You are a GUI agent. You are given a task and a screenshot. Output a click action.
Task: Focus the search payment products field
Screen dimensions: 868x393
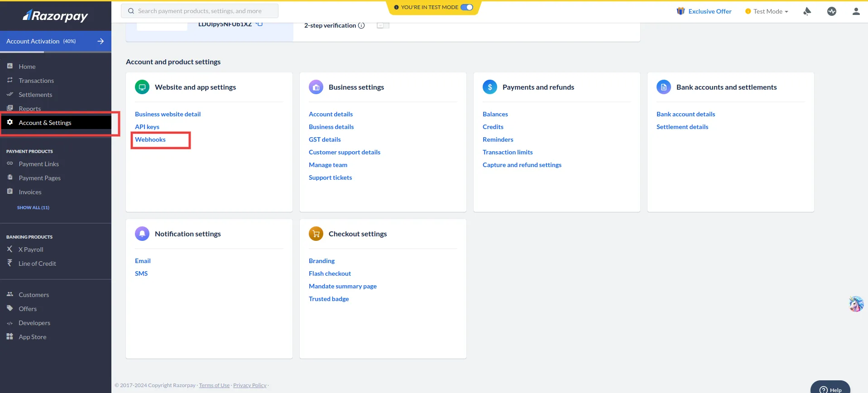click(200, 11)
